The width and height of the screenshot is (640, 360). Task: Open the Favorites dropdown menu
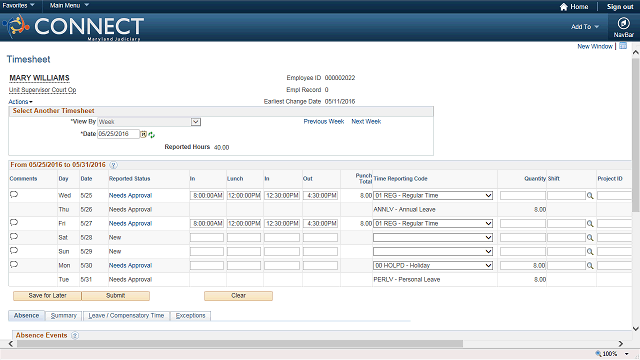pyautogui.click(x=18, y=5)
